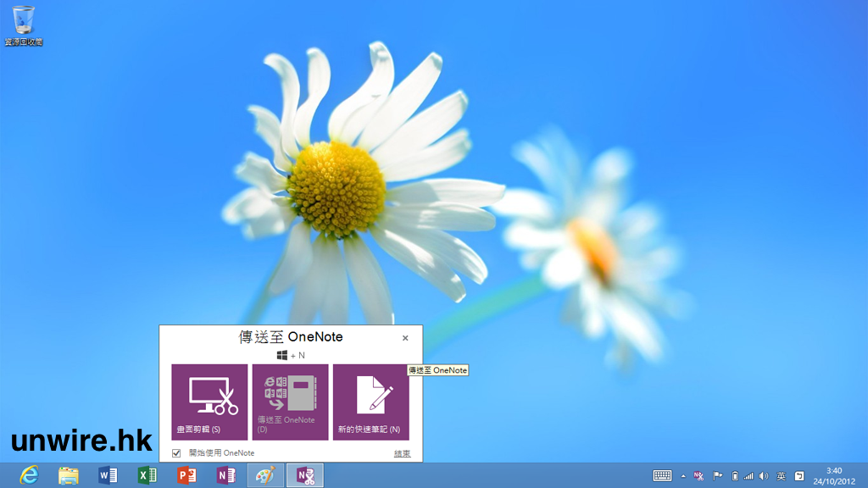Close the Send to OneNote panel
This screenshot has width=868, height=488.
click(x=405, y=338)
